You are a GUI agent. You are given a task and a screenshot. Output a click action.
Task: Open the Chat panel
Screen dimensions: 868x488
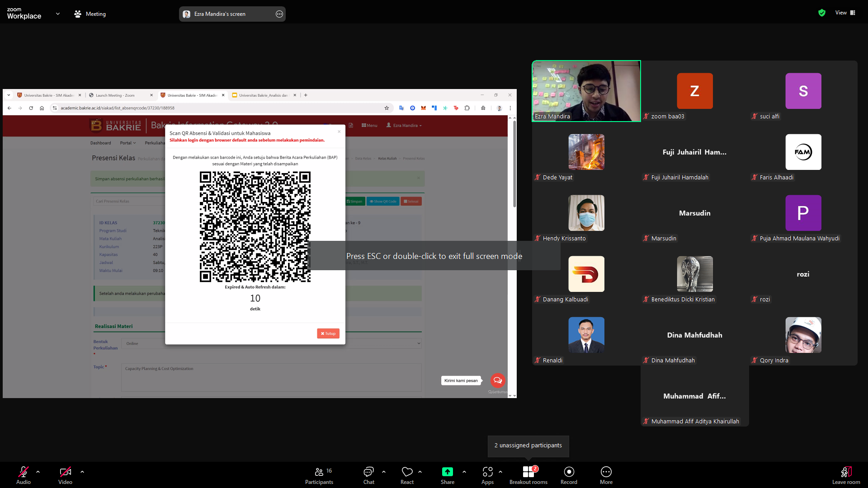pyautogui.click(x=369, y=475)
